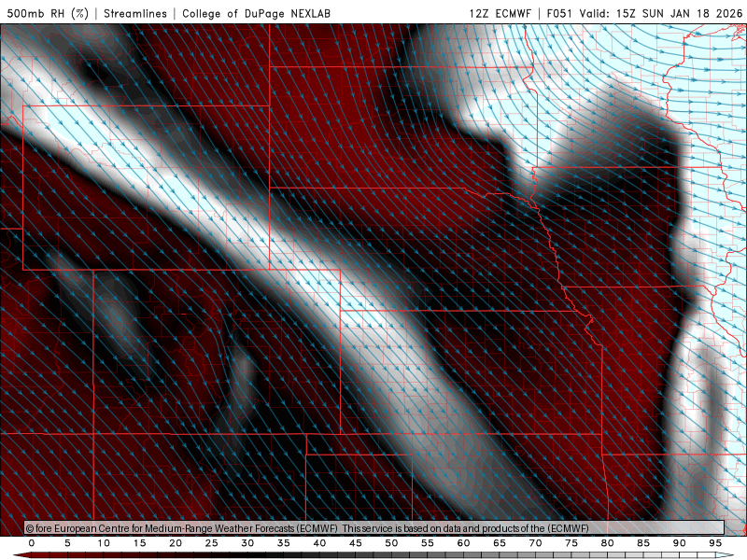The width and height of the screenshot is (747, 560).
Task: Click the '80' value on the color scale
Action: point(608,543)
